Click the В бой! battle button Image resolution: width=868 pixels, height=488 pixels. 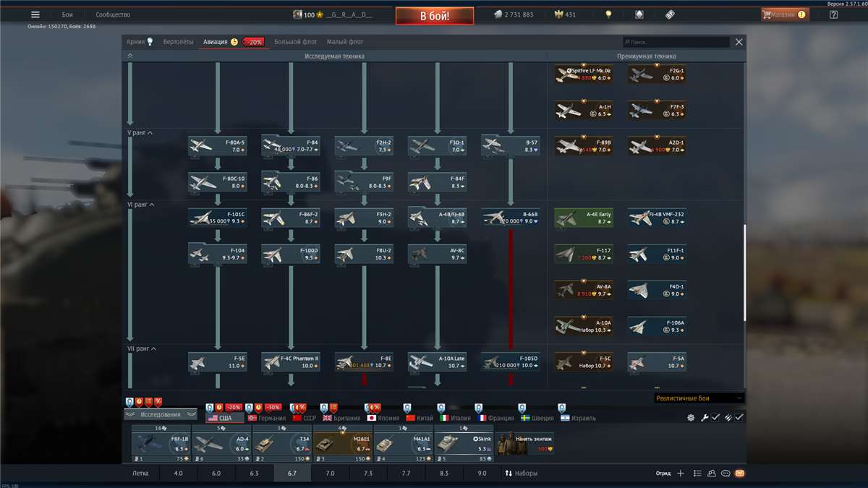(x=435, y=15)
